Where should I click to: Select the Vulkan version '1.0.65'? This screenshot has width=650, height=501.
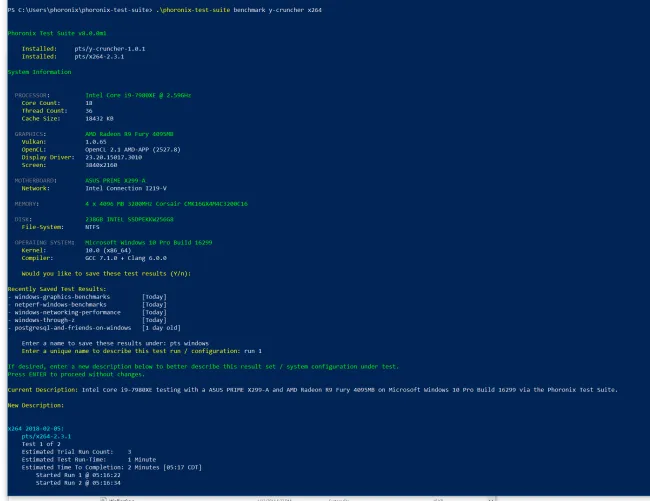96,142
